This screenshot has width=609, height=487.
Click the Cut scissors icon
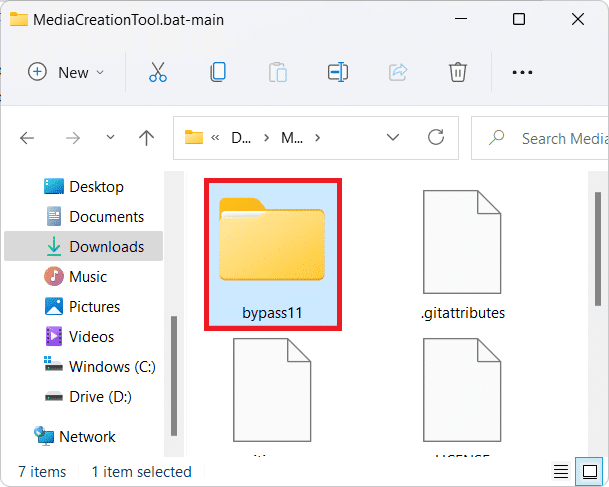[158, 72]
